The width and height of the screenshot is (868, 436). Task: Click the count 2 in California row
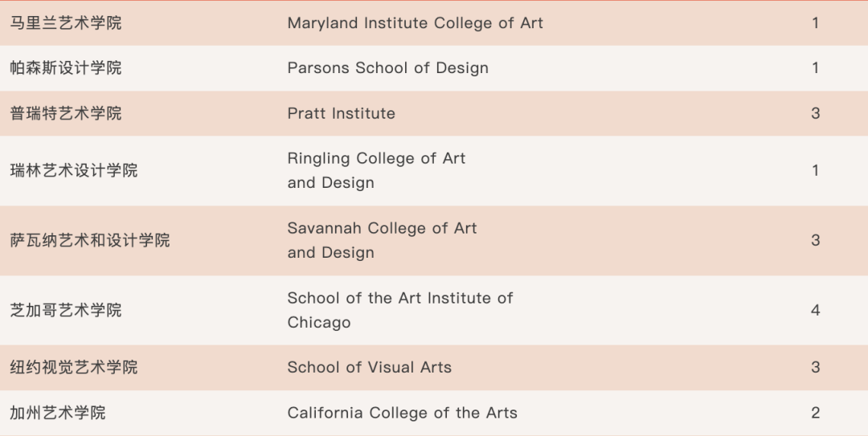point(815,414)
